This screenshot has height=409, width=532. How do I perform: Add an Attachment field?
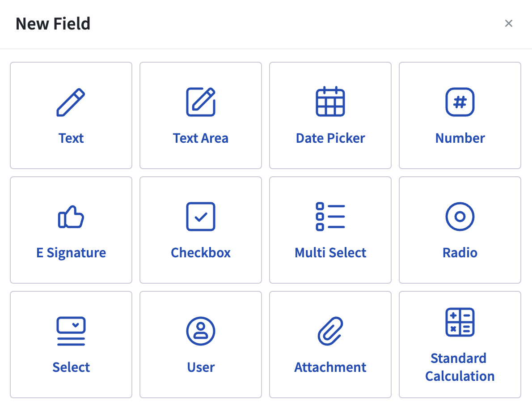tap(330, 344)
